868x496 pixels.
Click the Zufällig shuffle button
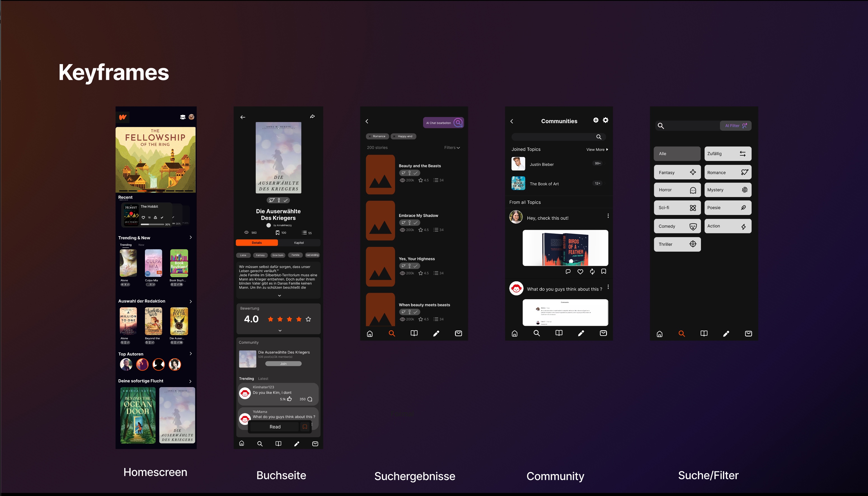728,154
